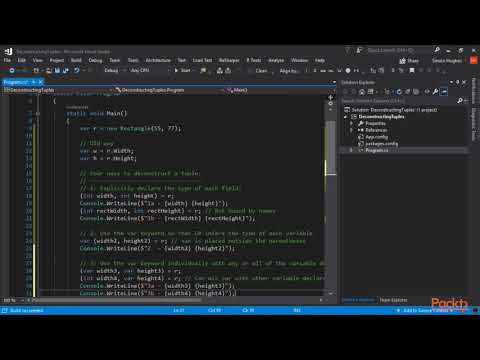Click the Quick Launch search magnifier icon

tap(437, 50)
